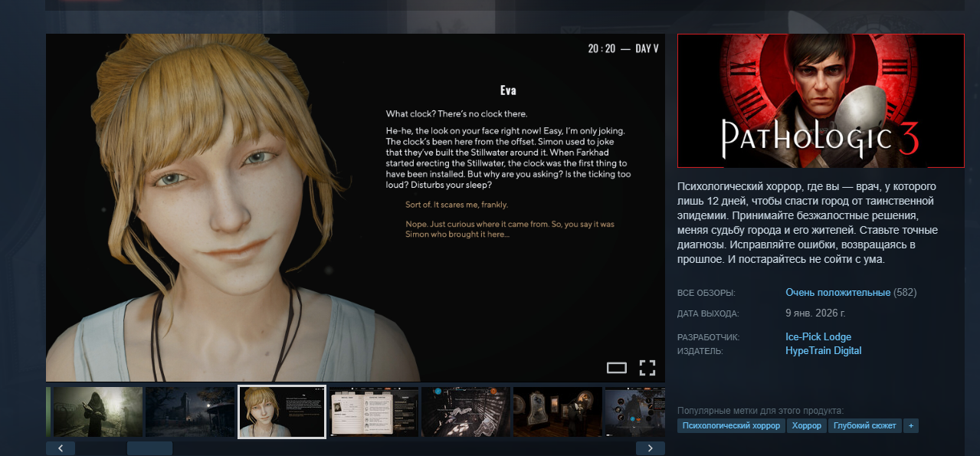Open the Хоррор tag
The image size is (980, 456).
[x=806, y=425]
